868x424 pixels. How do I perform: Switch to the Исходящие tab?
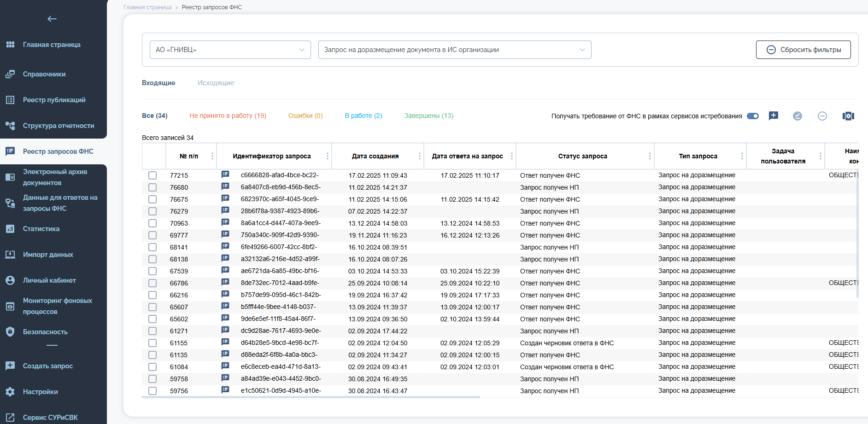(216, 83)
